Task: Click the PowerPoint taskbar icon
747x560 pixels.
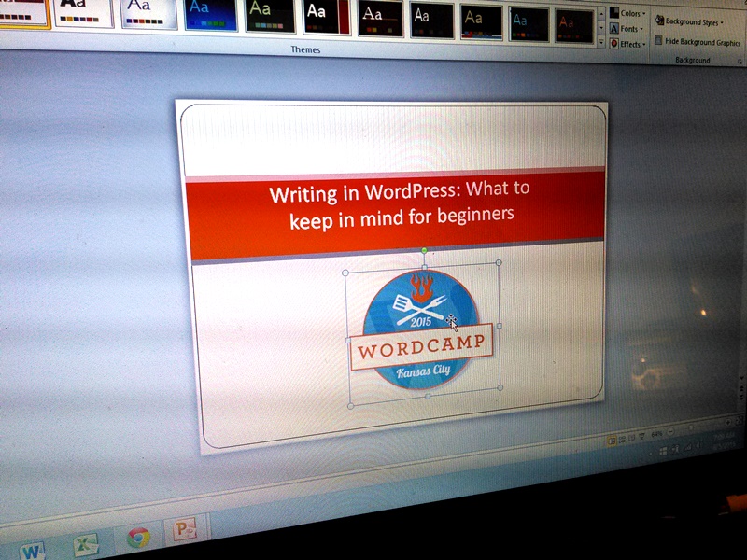Action: [x=184, y=529]
